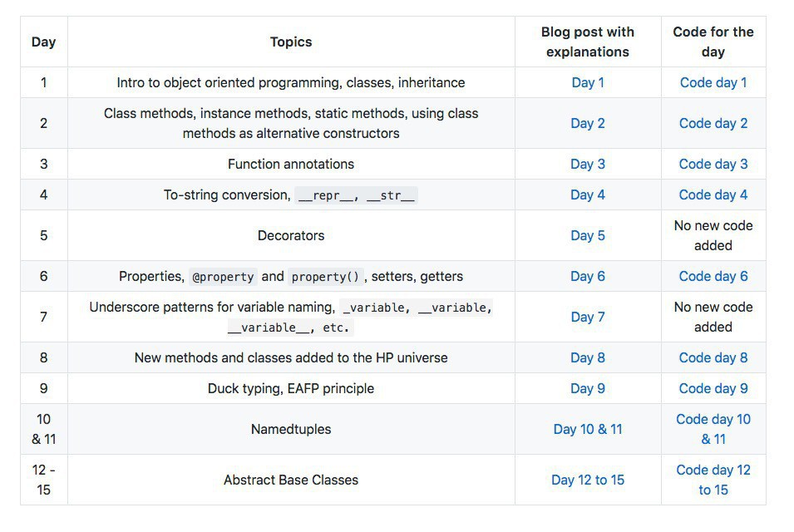
Task: Open the Code day 8 link
Action: coord(713,357)
